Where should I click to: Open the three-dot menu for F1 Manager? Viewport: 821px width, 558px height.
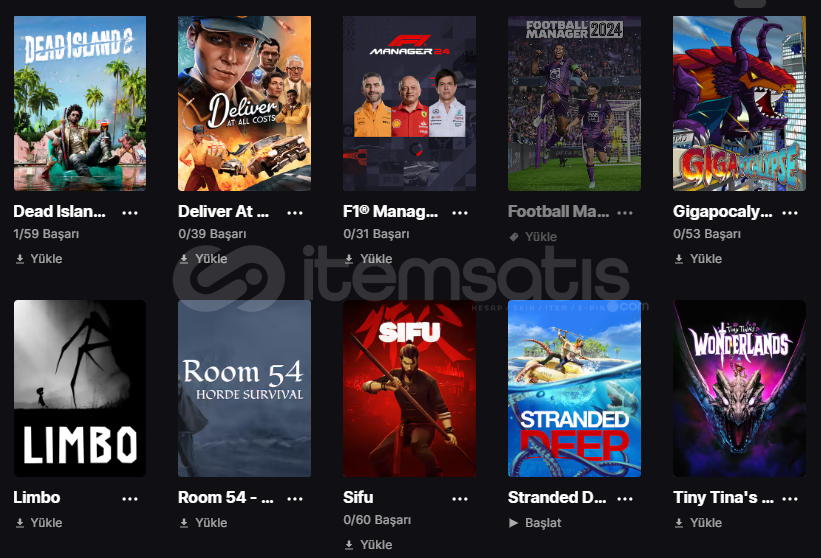click(x=460, y=213)
